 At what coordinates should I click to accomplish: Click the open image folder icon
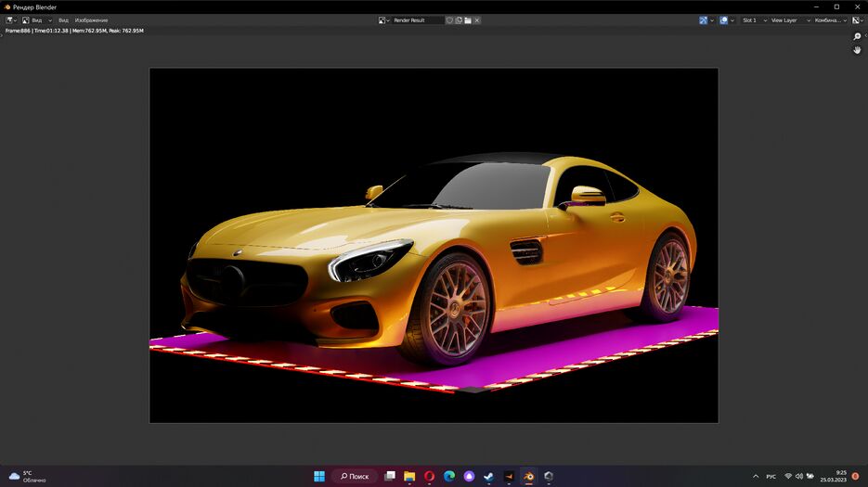(x=468, y=19)
